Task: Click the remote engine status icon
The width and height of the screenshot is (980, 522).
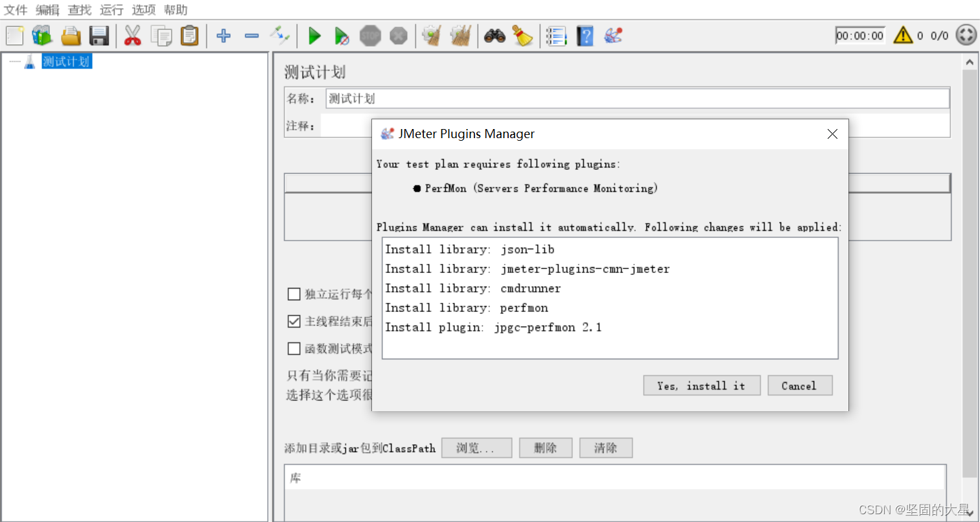Action: [x=966, y=35]
